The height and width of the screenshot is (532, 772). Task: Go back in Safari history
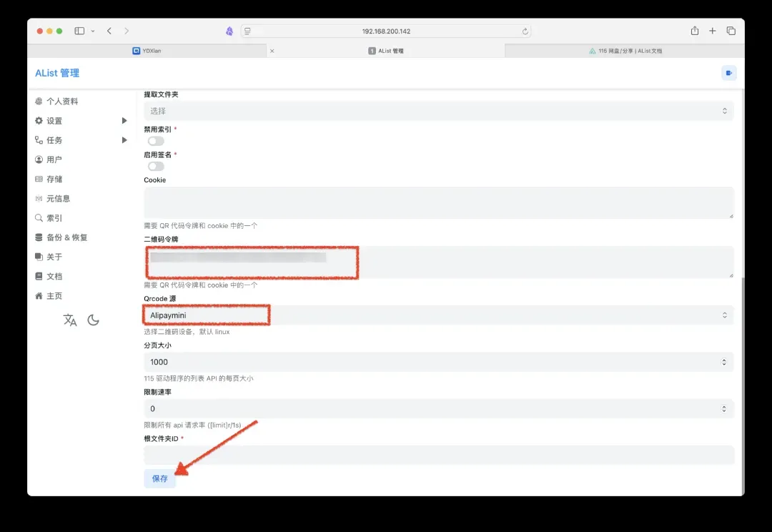point(109,31)
